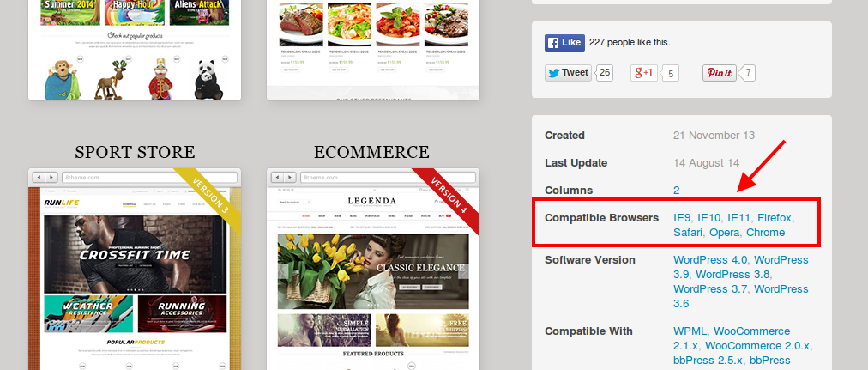Pin the page with the Pinterest Pin it button
The height and width of the screenshot is (370, 868).
click(x=719, y=73)
